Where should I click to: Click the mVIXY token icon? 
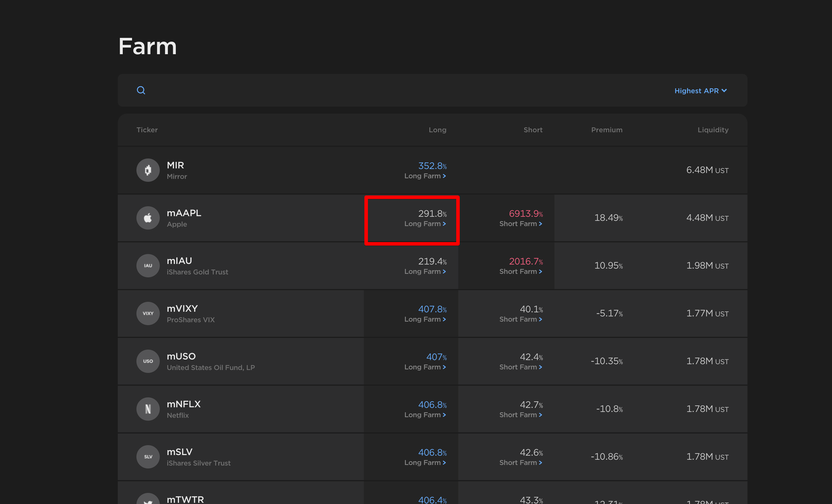(148, 313)
